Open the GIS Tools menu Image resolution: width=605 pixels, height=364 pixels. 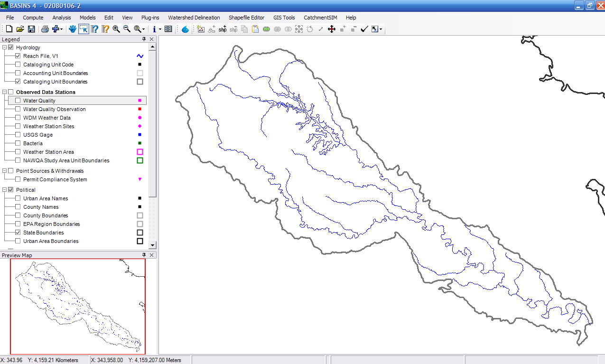[x=284, y=18]
